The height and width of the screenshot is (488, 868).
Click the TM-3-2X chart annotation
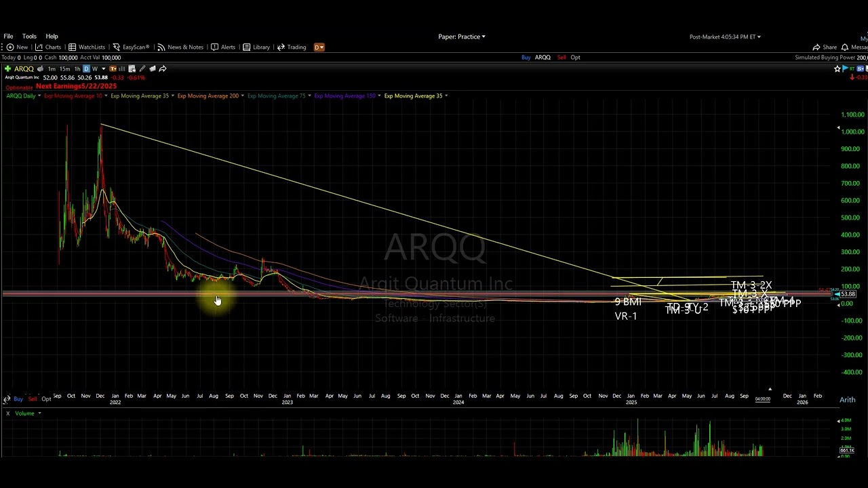pos(751,285)
